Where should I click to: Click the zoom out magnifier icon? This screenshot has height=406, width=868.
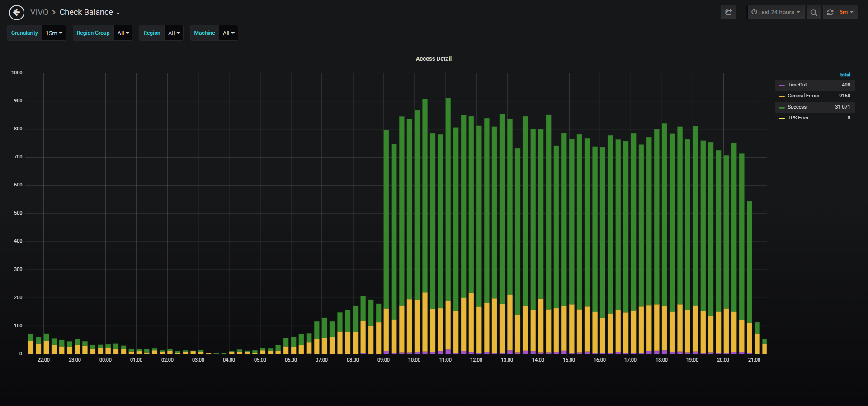tap(814, 12)
